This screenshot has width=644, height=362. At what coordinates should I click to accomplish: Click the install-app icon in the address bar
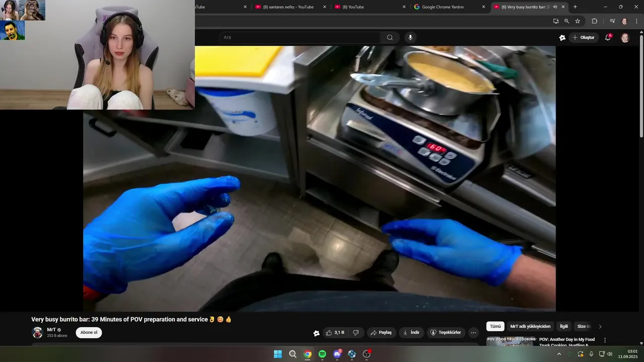tap(556, 21)
